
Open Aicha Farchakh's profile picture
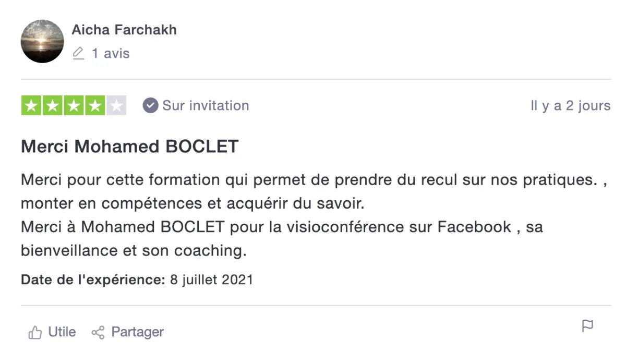pyautogui.click(x=42, y=41)
